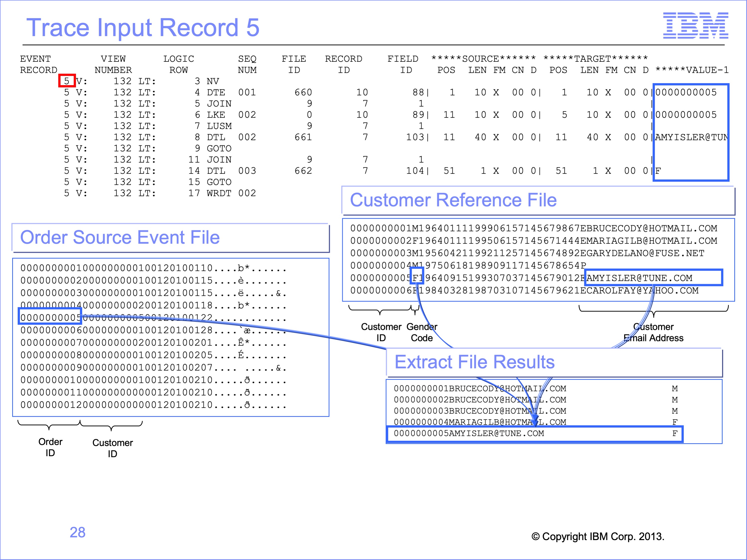The image size is (747, 560).
Task: Select the "Trace Input Record 5" slide title
Action: (143, 28)
